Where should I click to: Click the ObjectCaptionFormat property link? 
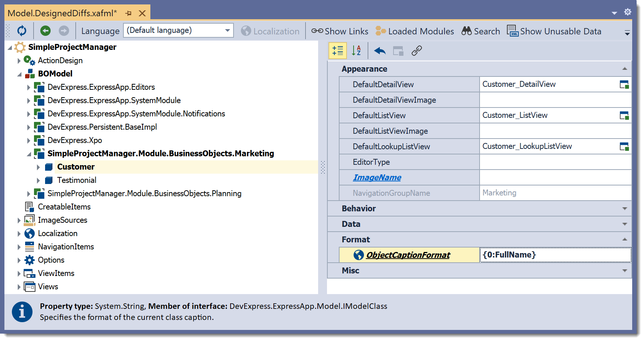click(408, 255)
